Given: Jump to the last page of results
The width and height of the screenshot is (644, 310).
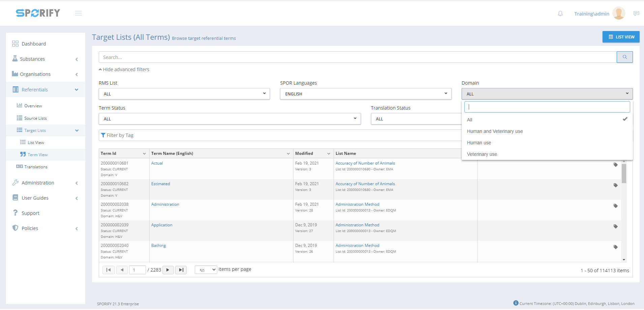Looking at the screenshot, I should [181, 270].
